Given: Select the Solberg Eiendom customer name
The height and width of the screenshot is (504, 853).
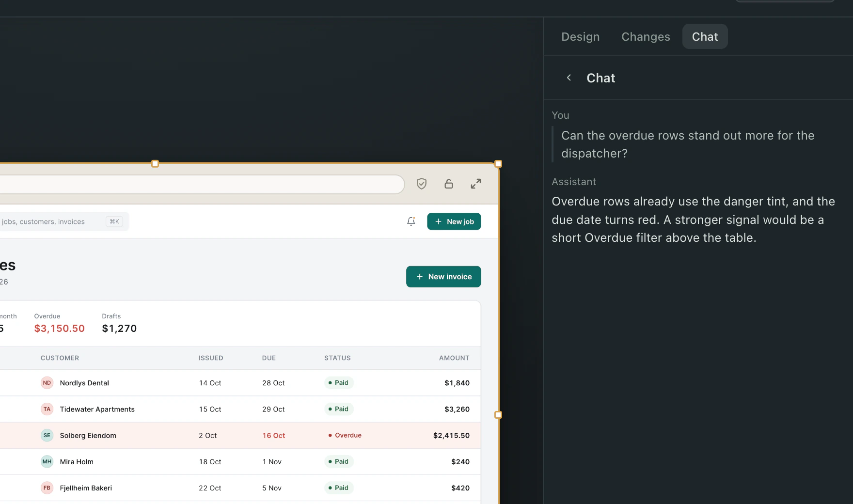Looking at the screenshot, I should click(88, 436).
